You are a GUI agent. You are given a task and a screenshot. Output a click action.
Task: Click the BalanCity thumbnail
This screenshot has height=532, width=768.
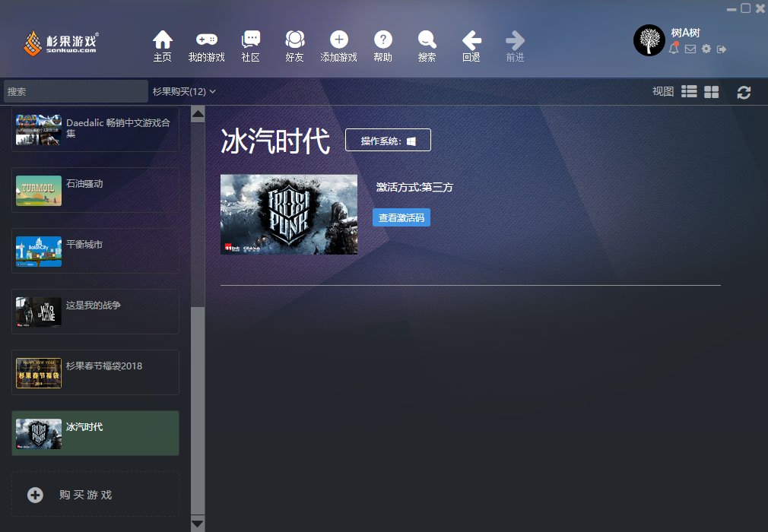pos(39,252)
